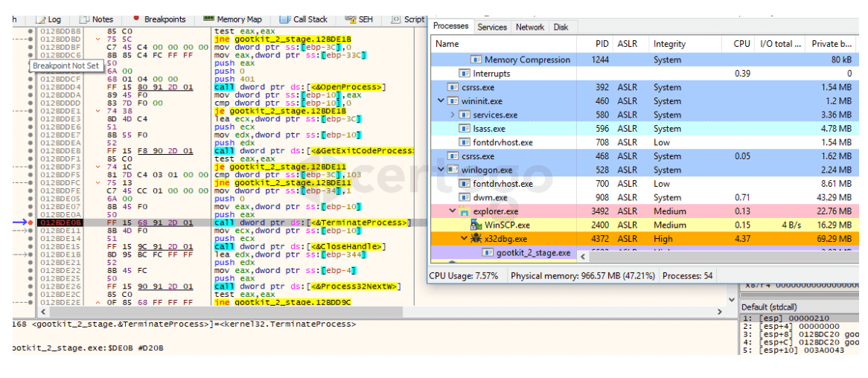Expand the services.exe process node
This screenshot has width=868, height=378.
(453, 115)
